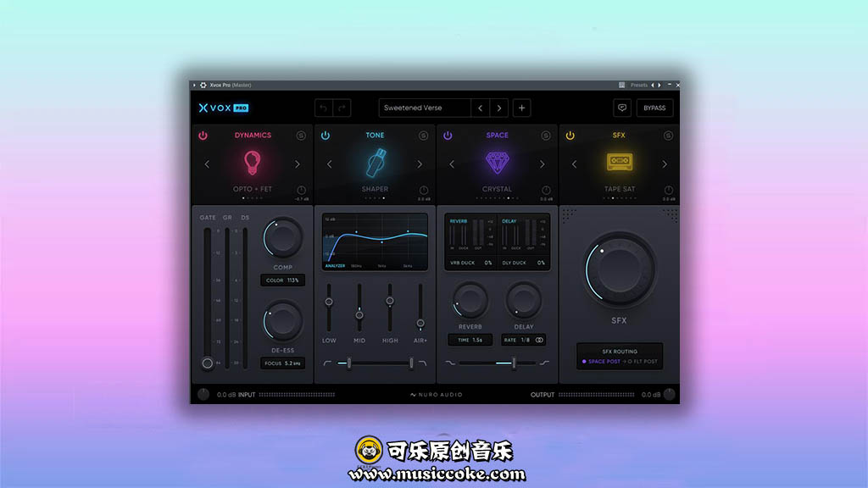
Task: Click the Space filter right shape icon
Action: click(545, 363)
